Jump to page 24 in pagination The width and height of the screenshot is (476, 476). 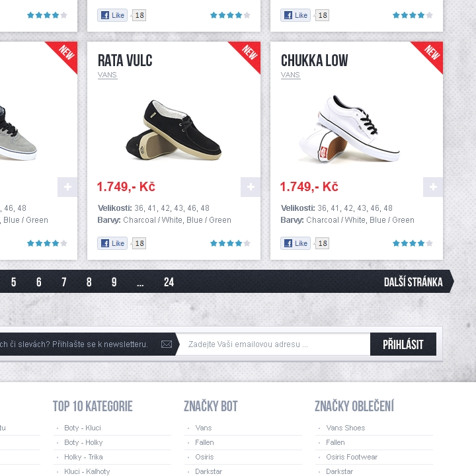(169, 282)
